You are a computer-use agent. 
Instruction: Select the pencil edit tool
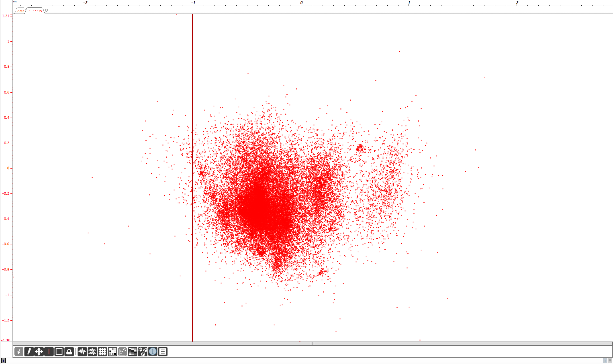pyautogui.click(x=29, y=352)
